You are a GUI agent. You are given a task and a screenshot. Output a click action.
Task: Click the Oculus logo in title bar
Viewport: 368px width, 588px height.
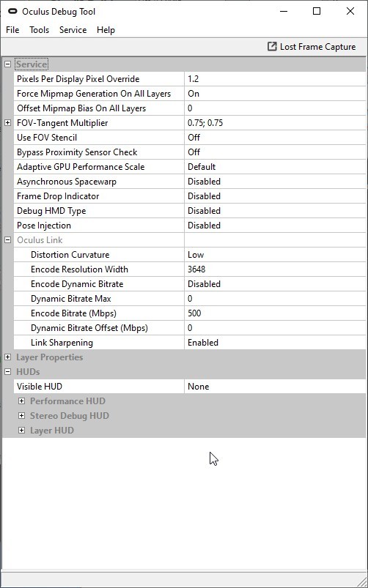pyautogui.click(x=12, y=12)
